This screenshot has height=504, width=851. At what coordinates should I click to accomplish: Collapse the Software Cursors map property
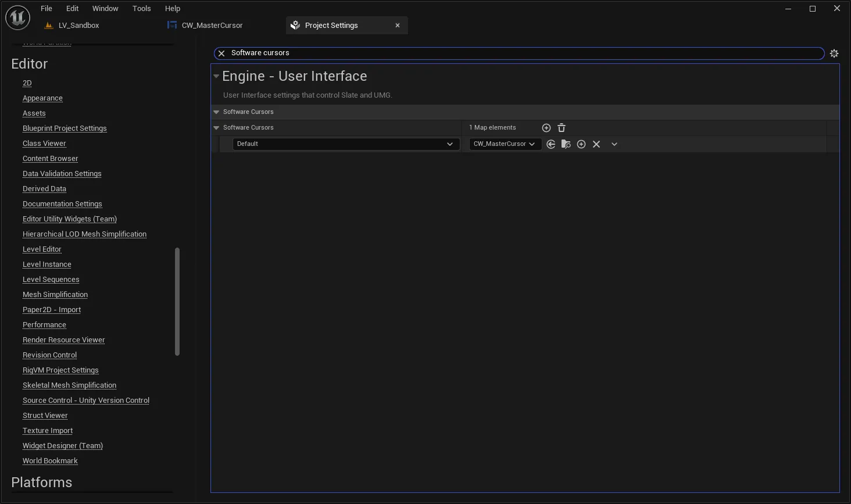[216, 128]
